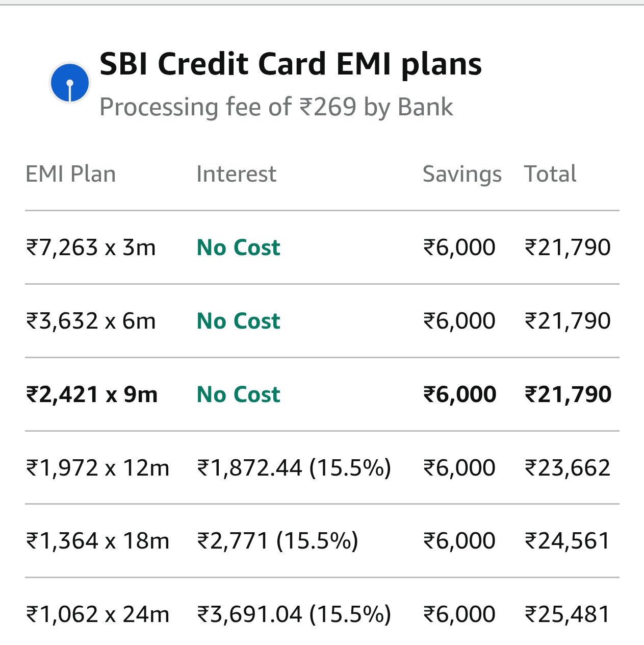This screenshot has width=644, height=645.
Task: Click the Total column header
Action: click(550, 174)
